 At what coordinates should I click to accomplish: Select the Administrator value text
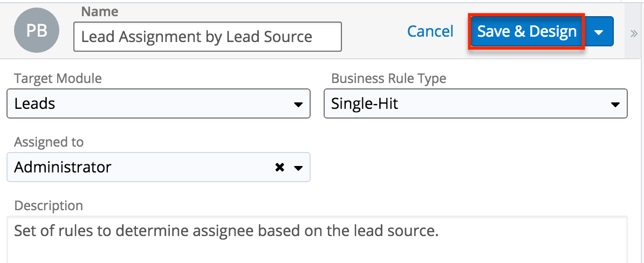[63, 168]
